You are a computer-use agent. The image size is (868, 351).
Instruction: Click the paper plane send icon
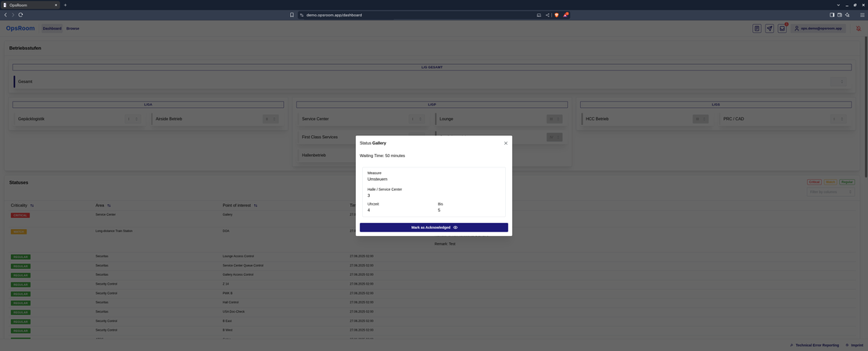pyautogui.click(x=769, y=28)
